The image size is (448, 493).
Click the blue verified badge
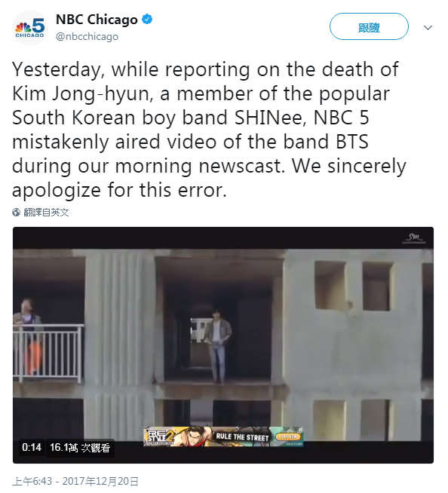(147, 19)
